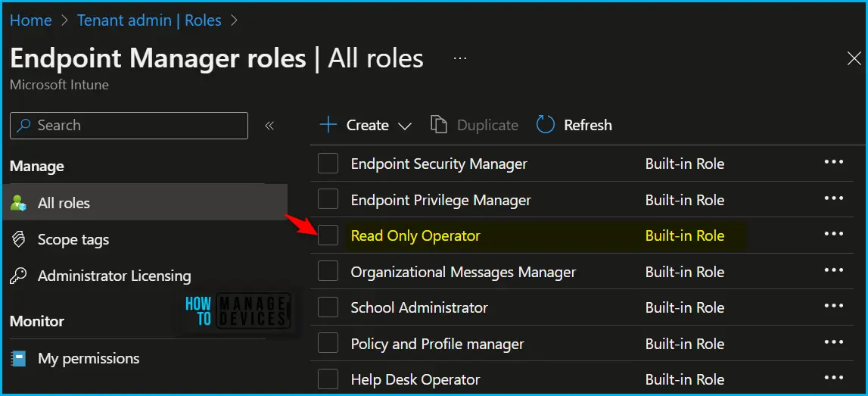Focus the Search input field

[129, 126]
